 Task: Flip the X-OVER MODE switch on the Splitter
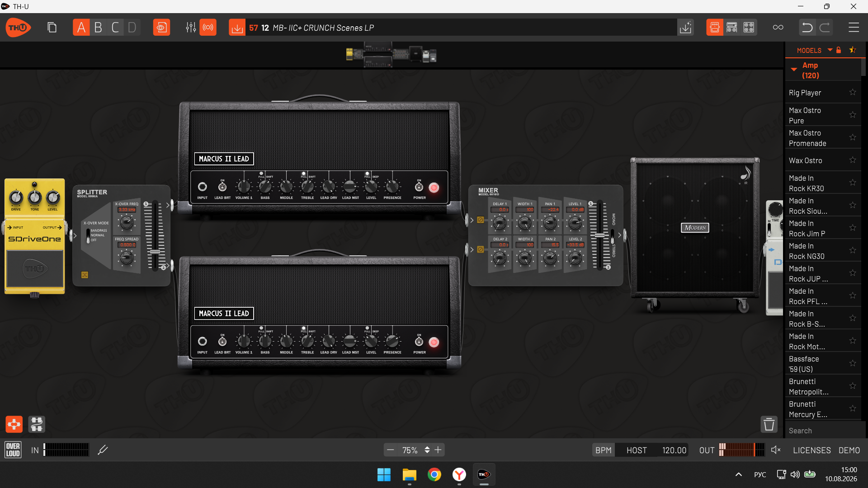[x=88, y=235]
